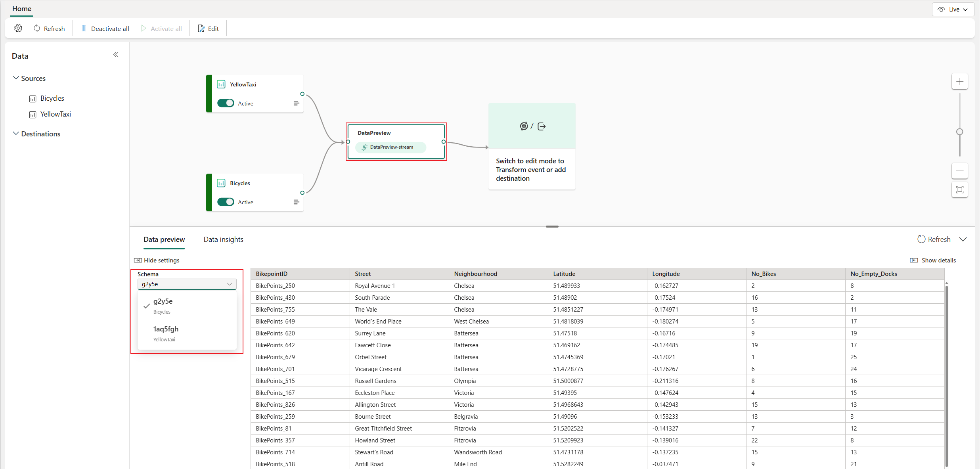Click the Longitude column header
The height and width of the screenshot is (469, 980).
coord(697,274)
